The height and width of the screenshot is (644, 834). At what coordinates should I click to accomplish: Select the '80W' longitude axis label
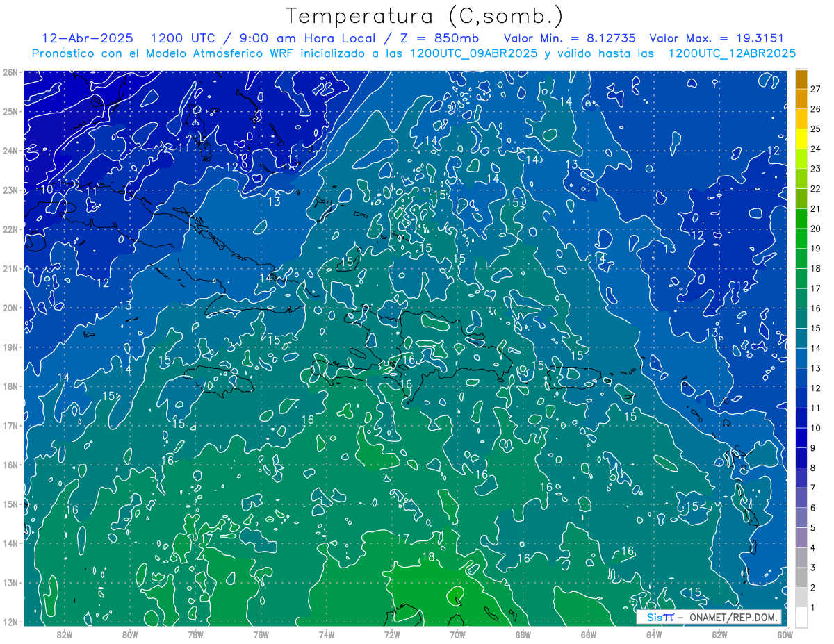click(130, 634)
